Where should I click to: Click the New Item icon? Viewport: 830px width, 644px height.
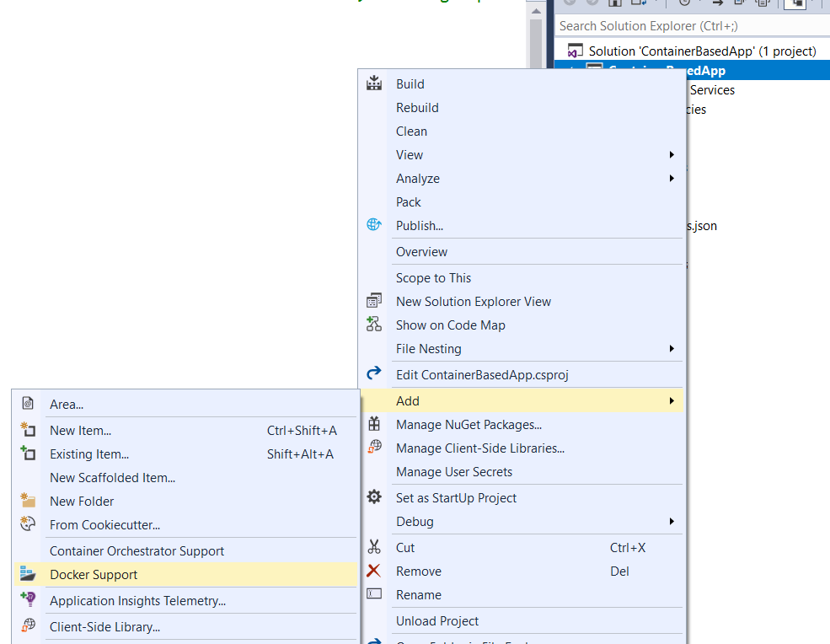[28, 430]
